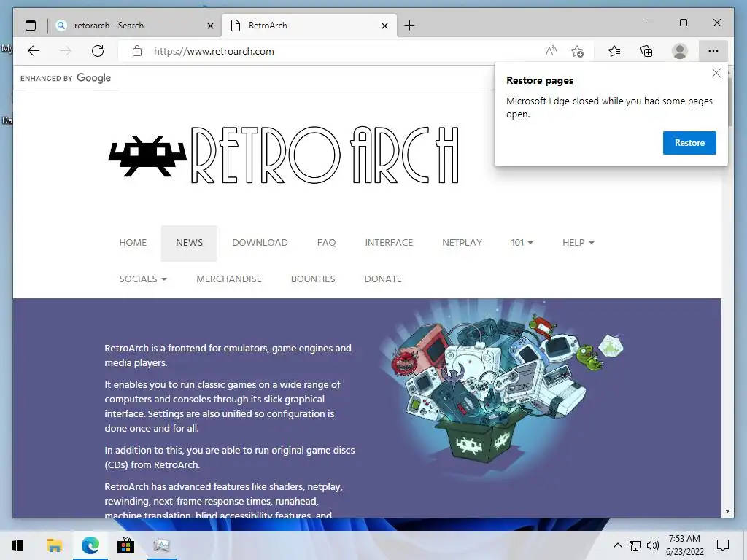
Task: Show hidden system tray icons
Action: click(x=617, y=545)
